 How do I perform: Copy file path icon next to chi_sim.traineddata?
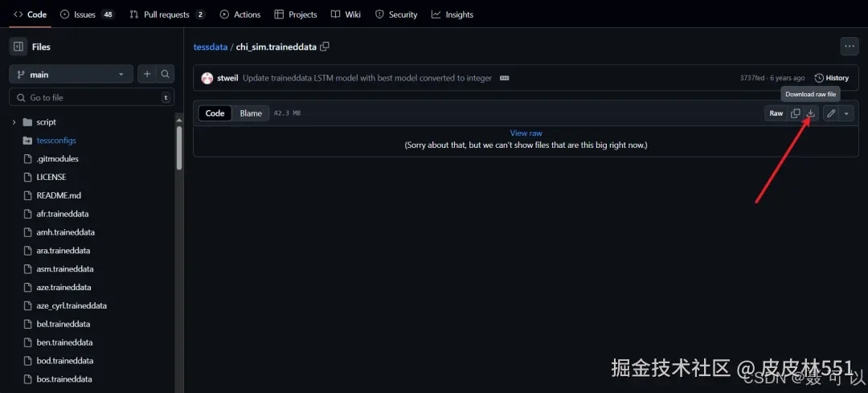(325, 47)
